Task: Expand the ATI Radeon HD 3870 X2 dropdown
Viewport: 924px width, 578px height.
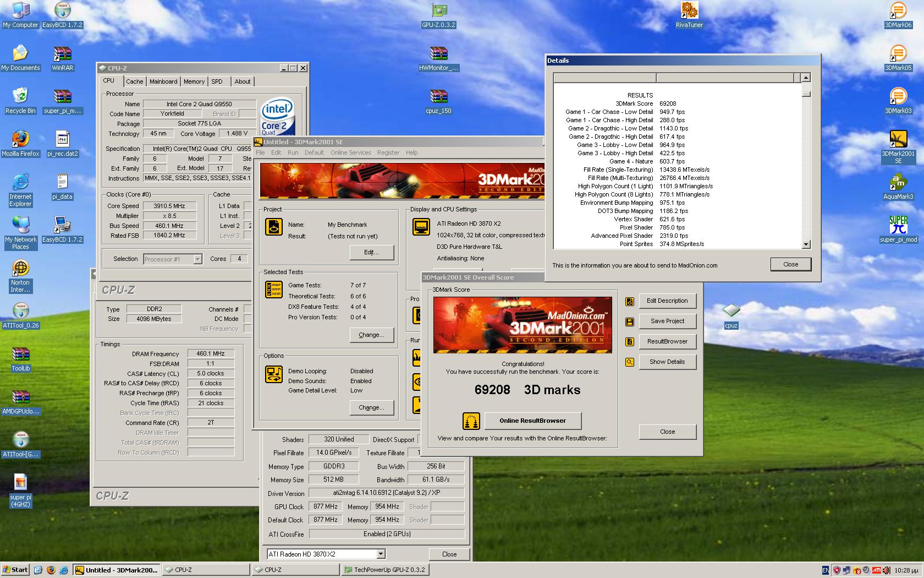Action: click(381, 554)
